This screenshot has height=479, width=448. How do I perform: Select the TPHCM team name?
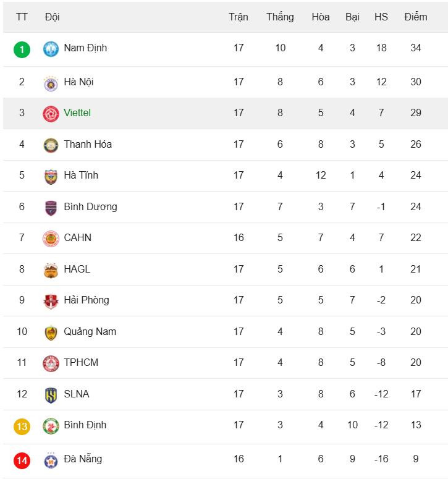point(81,362)
